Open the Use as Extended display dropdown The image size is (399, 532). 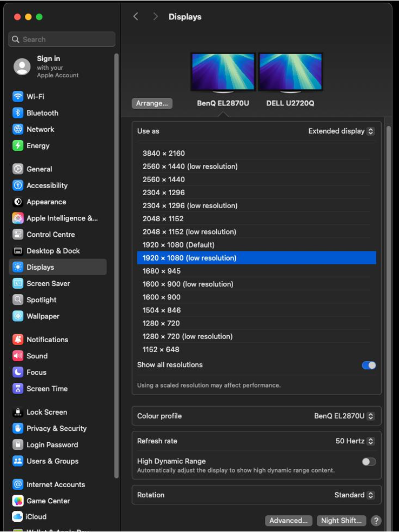coord(341,131)
